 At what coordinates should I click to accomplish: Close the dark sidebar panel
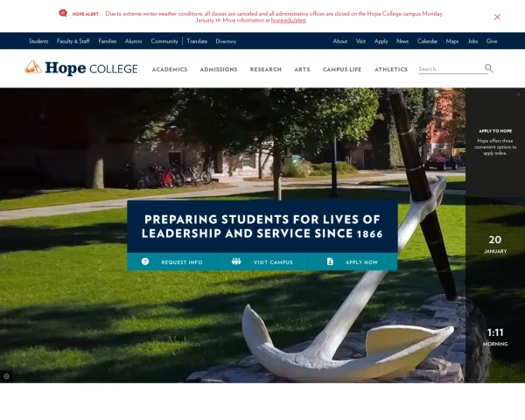pos(519,94)
